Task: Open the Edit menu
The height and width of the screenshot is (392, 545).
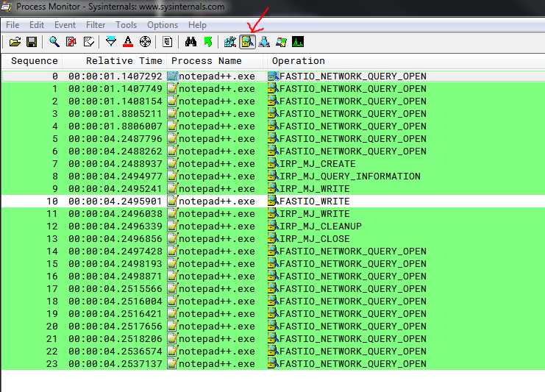Action: [x=37, y=25]
